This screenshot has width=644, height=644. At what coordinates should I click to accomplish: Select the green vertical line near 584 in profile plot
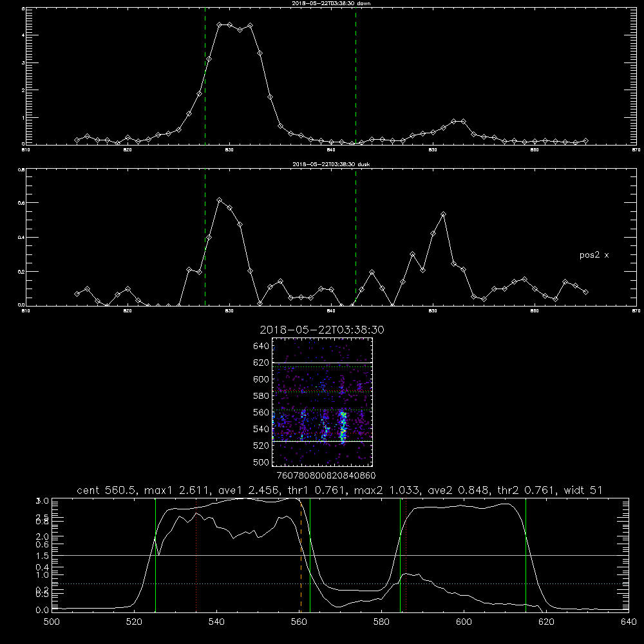pos(401,555)
